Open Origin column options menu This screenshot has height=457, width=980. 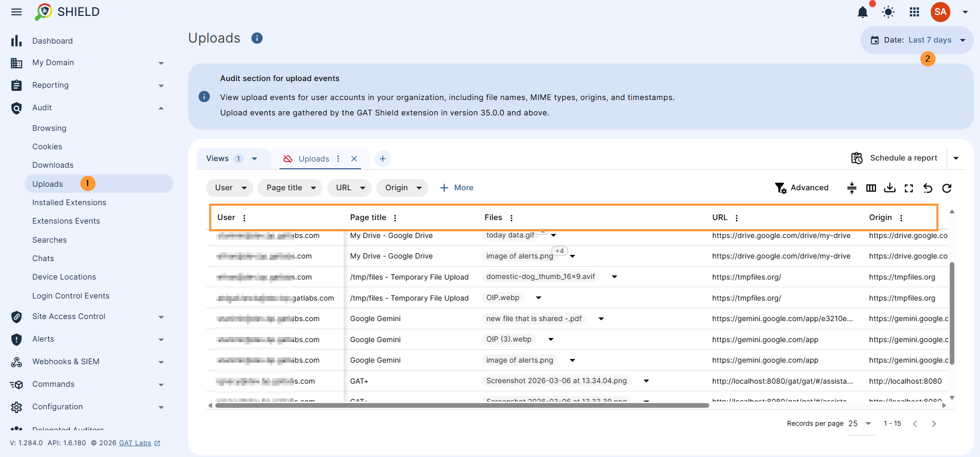click(x=901, y=218)
